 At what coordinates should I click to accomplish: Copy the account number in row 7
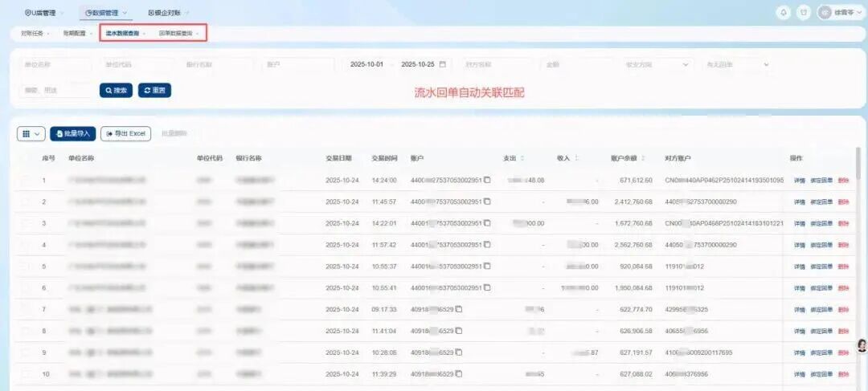459,309
